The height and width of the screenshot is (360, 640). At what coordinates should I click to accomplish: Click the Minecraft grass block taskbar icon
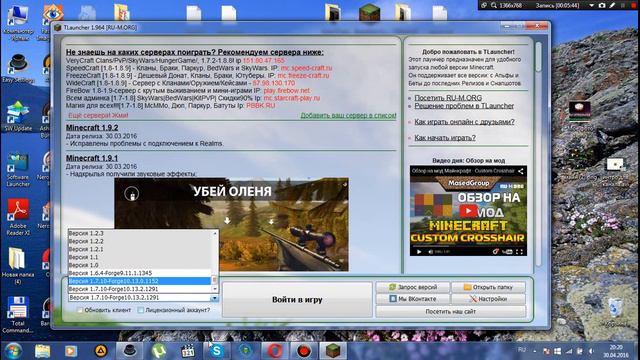(333, 351)
